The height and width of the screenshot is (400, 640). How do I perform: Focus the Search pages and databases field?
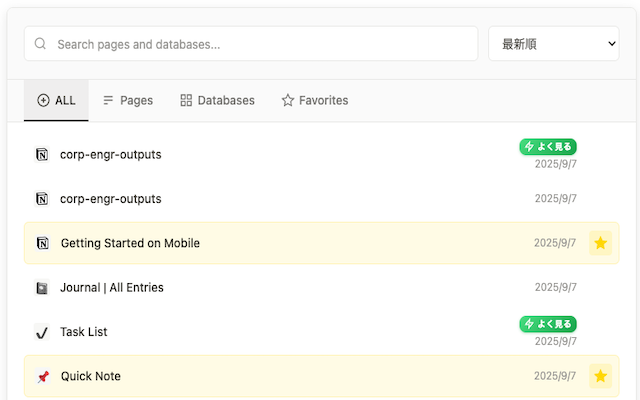(x=251, y=44)
